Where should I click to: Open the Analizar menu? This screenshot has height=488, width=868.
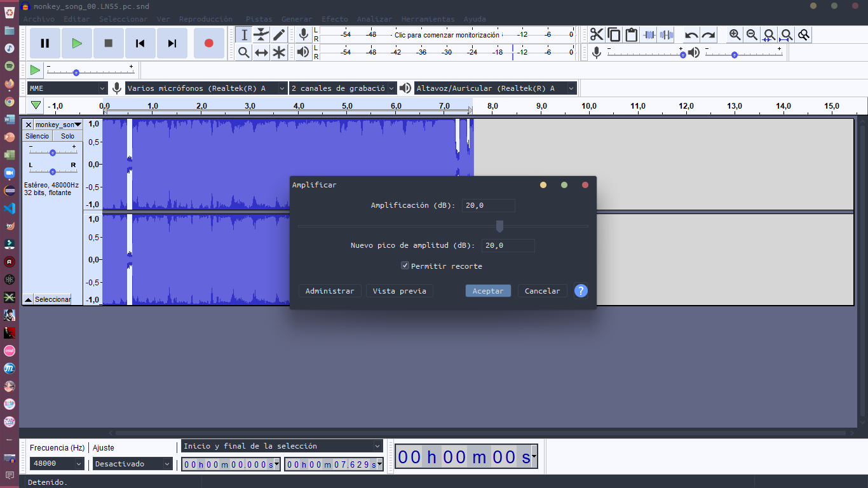tap(374, 19)
